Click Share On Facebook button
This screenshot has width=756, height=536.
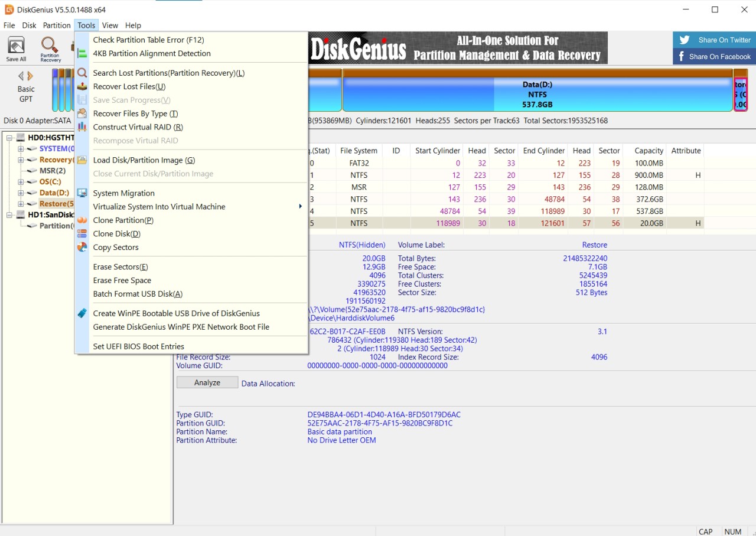click(714, 57)
